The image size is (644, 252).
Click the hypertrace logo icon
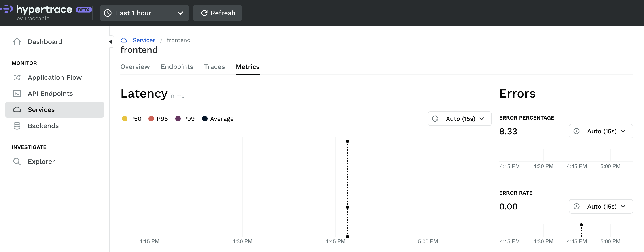tap(7, 9)
